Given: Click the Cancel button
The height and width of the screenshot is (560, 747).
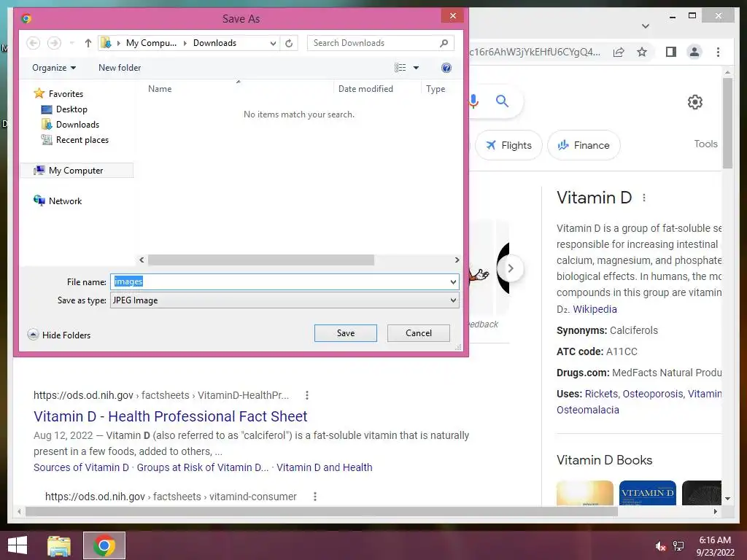Looking at the screenshot, I should (x=418, y=332).
